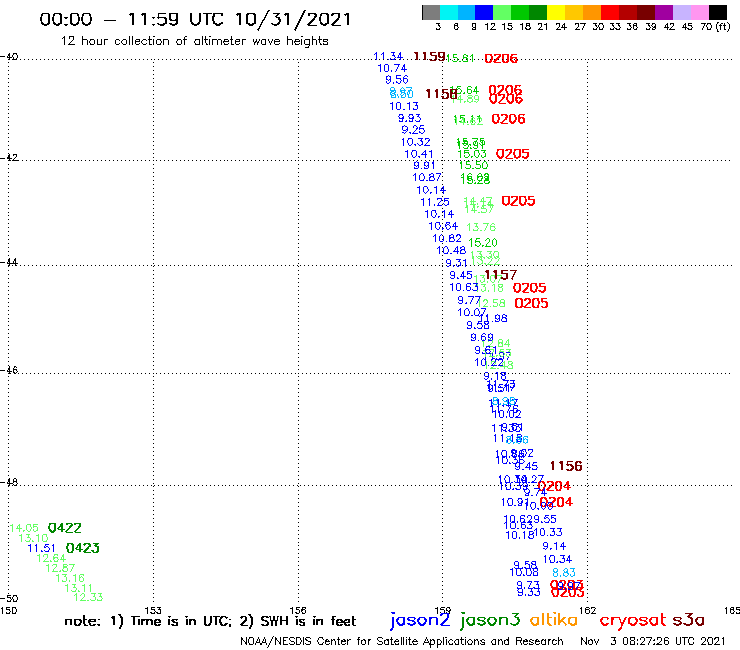Image resolution: width=740 pixels, height=650 pixels.
Task: Click wave height value '10.48'
Action: 451,250
